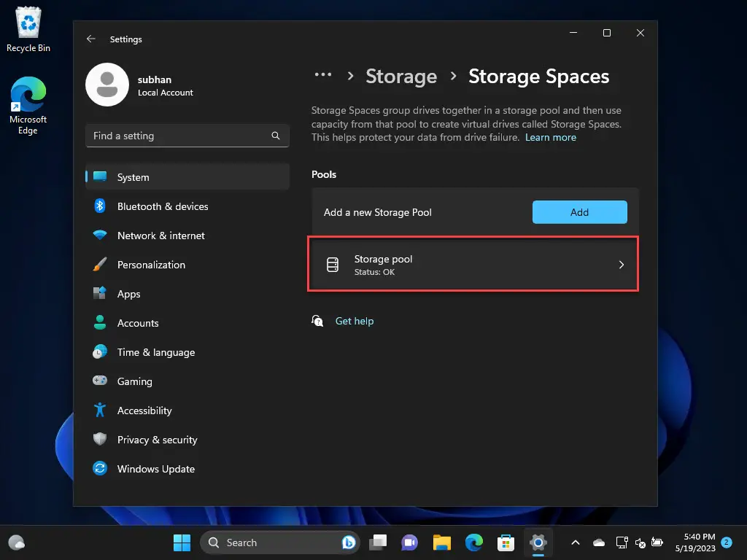Image resolution: width=747 pixels, height=560 pixels.
Task: Open the Windows Start button
Action: tap(182, 542)
